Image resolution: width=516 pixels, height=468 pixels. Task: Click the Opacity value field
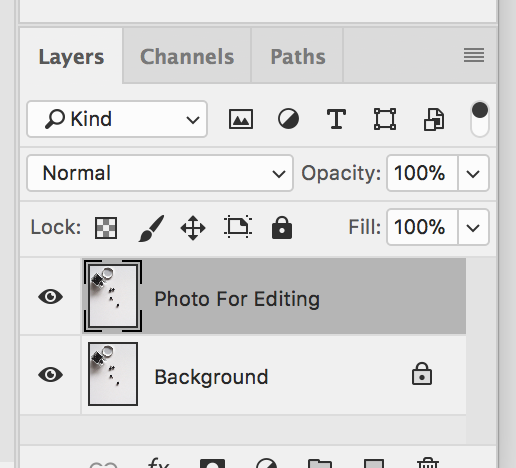(x=422, y=173)
